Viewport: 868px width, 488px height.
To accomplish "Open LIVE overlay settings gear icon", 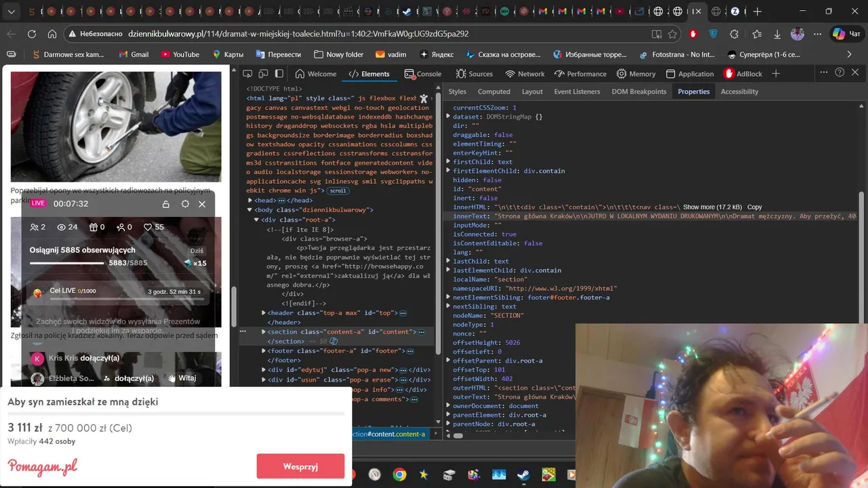I will 185,204.
